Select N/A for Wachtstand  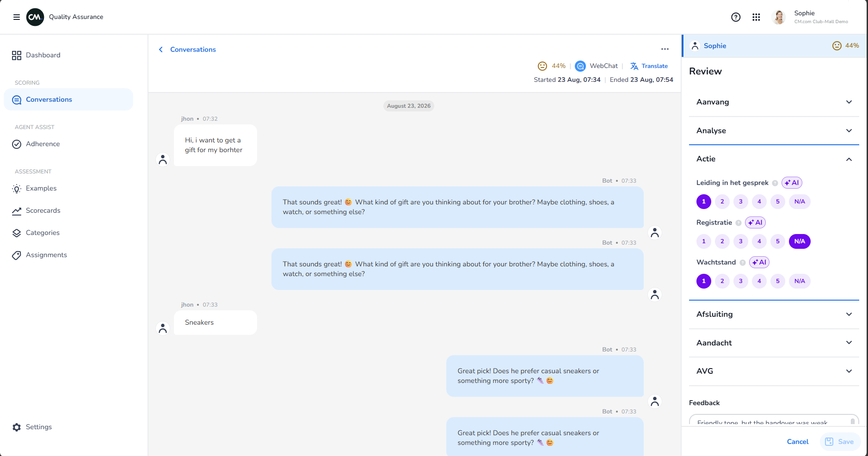pyautogui.click(x=800, y=281)
